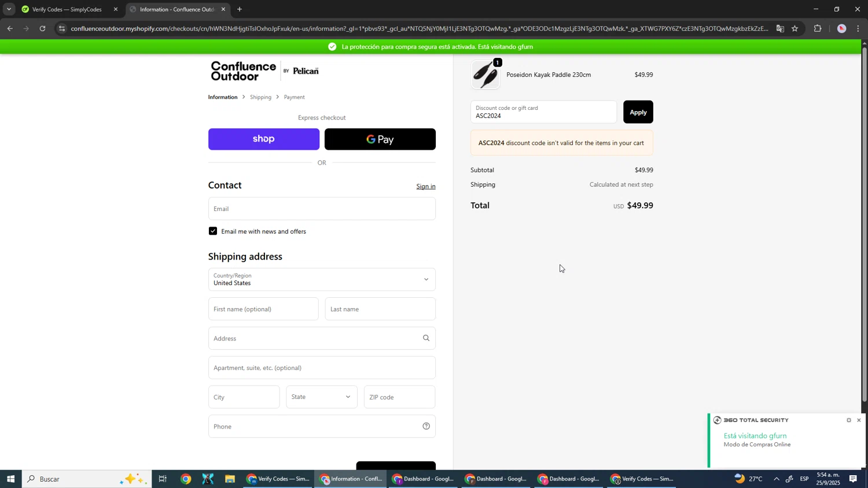Close the Information Confluence Outdoor tab

223,9
